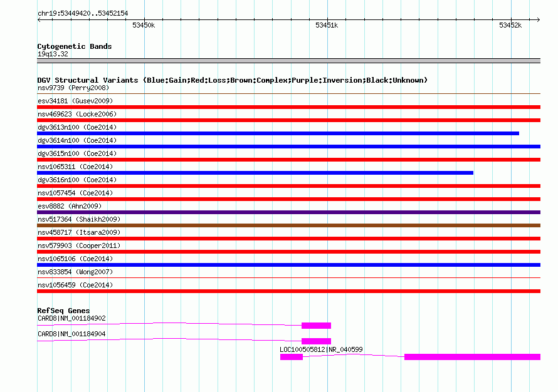This screenshot has height=392, width=558.
Task: Click the dgv3614n100 (Coe2014) label
Action: (77, 140)
